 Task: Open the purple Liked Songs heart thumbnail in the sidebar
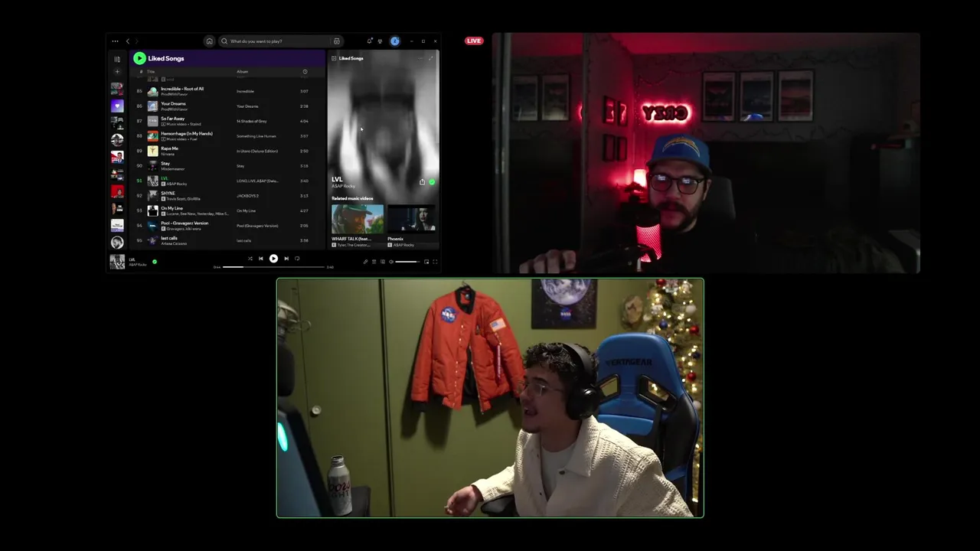tap(117, 106)
